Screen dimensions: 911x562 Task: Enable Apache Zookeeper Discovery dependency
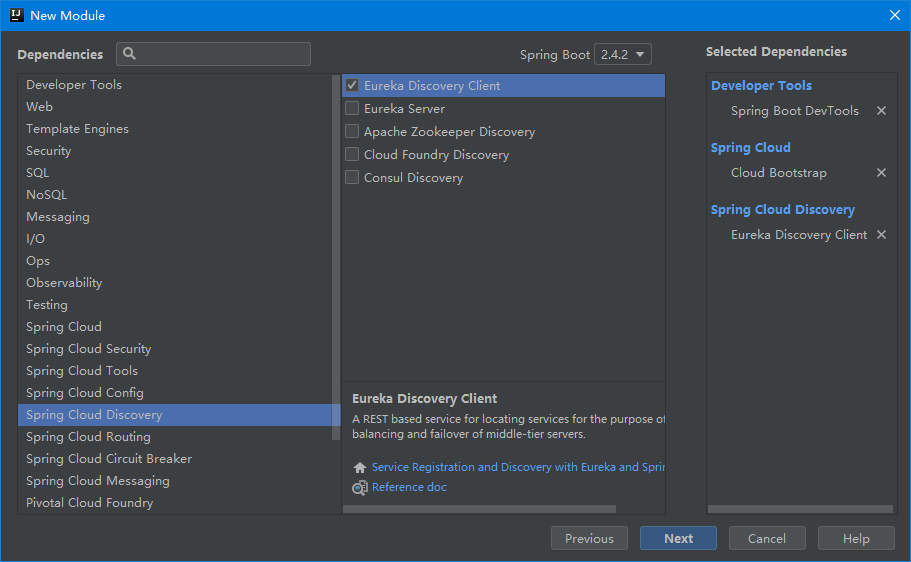point(352,131)
